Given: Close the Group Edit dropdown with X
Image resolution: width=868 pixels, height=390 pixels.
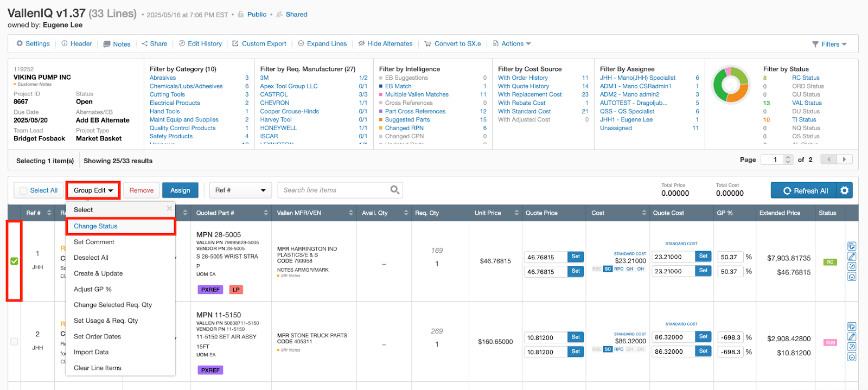Looking at the screenshot, I should pyautogui.click(x=169, y=208).
